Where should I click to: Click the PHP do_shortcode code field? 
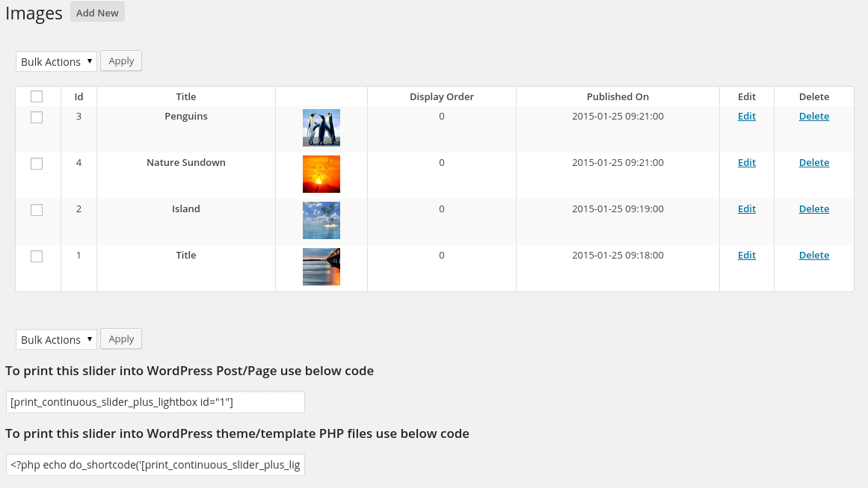(155, 464)
